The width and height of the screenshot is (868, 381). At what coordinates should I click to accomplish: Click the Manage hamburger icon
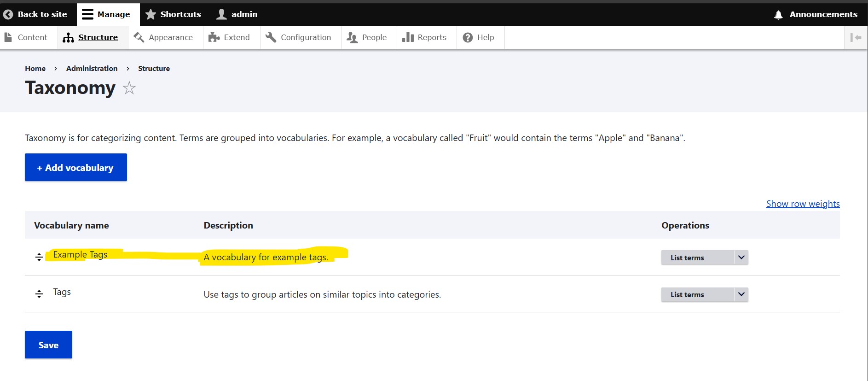87,14
